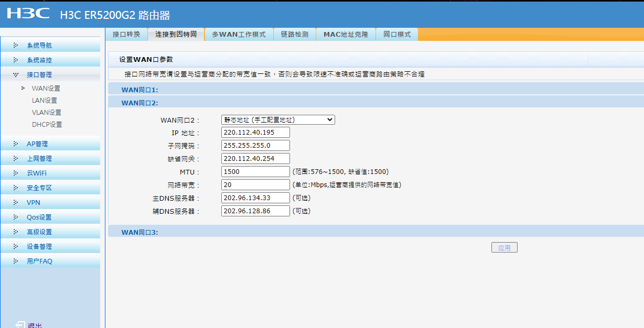Click the Mbps bandwidth unit hint text
The image size is (644, 328).
coord(347,185)
